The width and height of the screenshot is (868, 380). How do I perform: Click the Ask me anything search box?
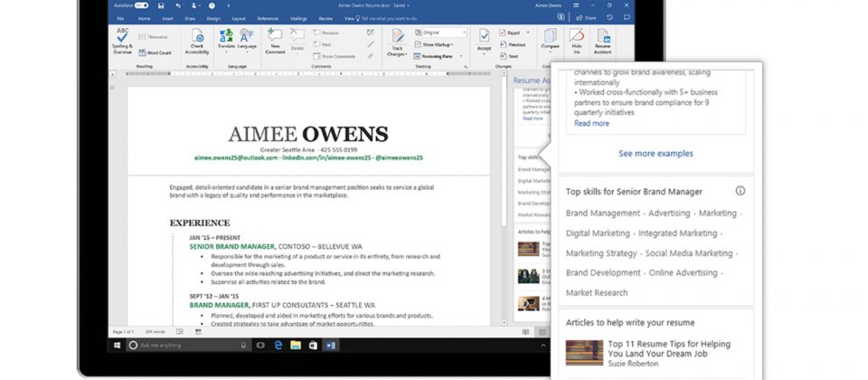188,345
